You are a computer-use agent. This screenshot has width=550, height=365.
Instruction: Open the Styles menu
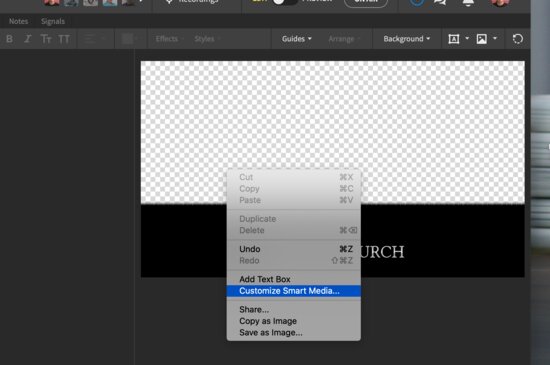[207, 39]
